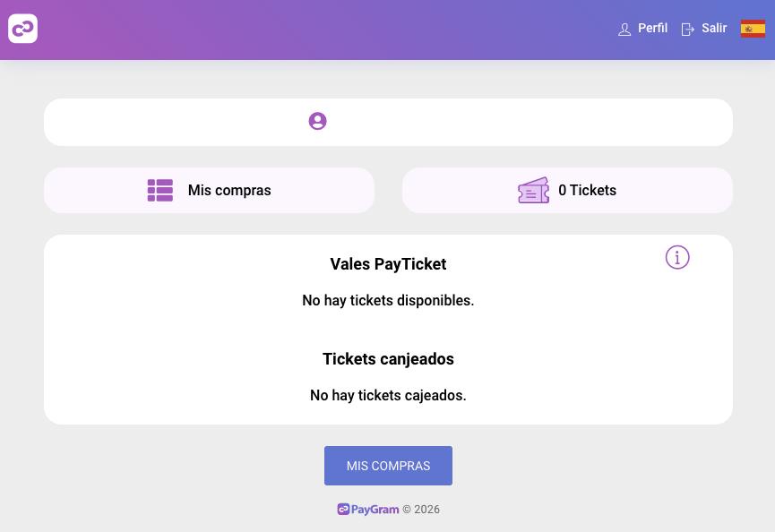Open the Mis compras tab label
Screen dimensions: 775x532
229,190
